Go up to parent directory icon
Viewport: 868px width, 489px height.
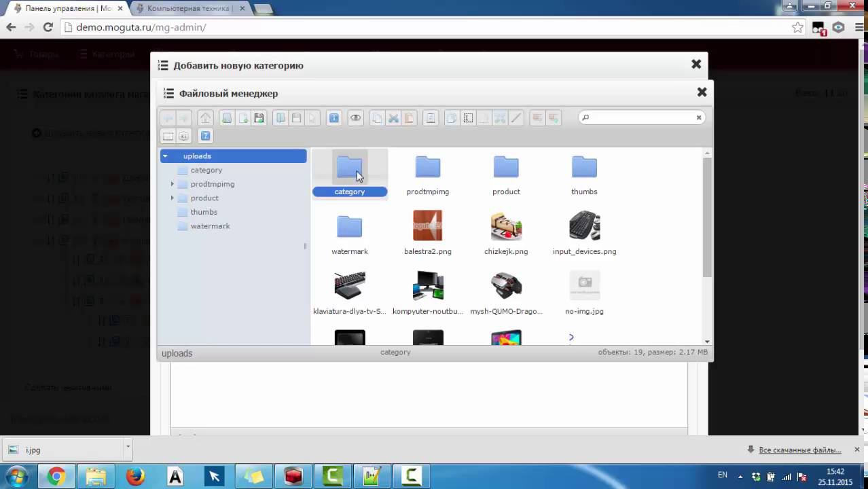[x=205, y=118]
